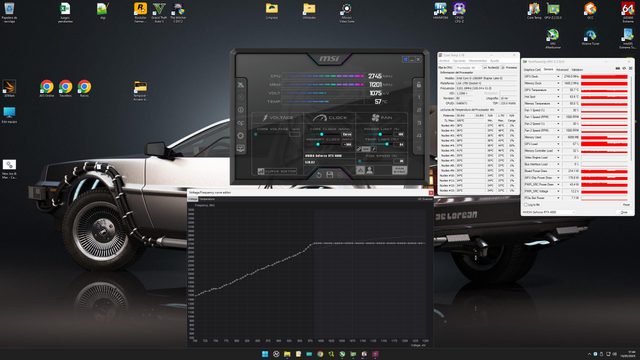This screenshot has width=640, height=360.
Task: Apply Afterburner settings with the checkmark icon
Action: 340,175
